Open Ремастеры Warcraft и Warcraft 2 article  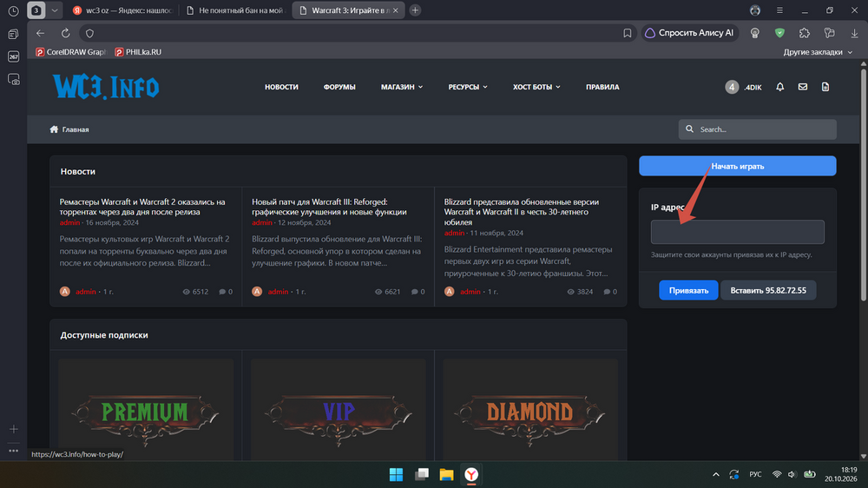click(x=142, y=207)
